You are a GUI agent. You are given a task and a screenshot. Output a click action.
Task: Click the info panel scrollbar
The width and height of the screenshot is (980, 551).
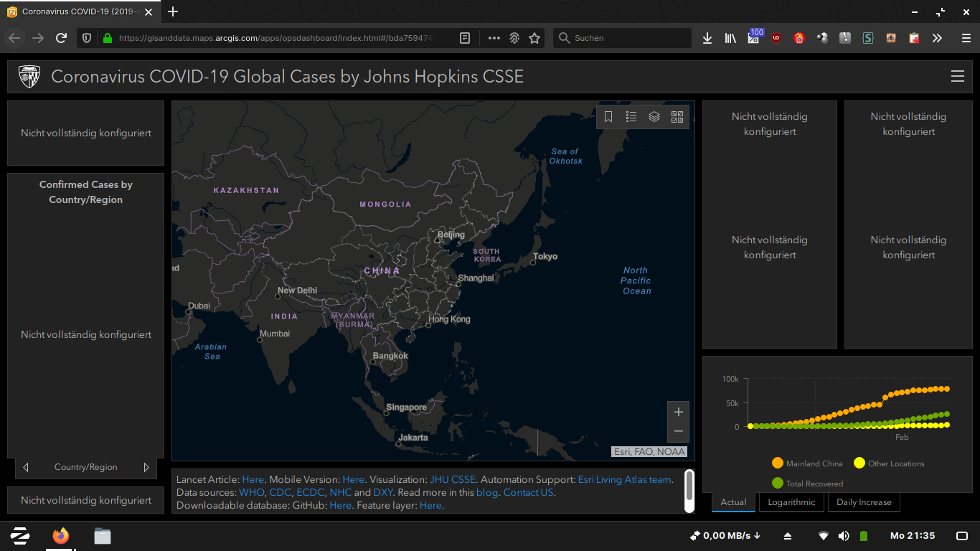[x=689, y=491]
